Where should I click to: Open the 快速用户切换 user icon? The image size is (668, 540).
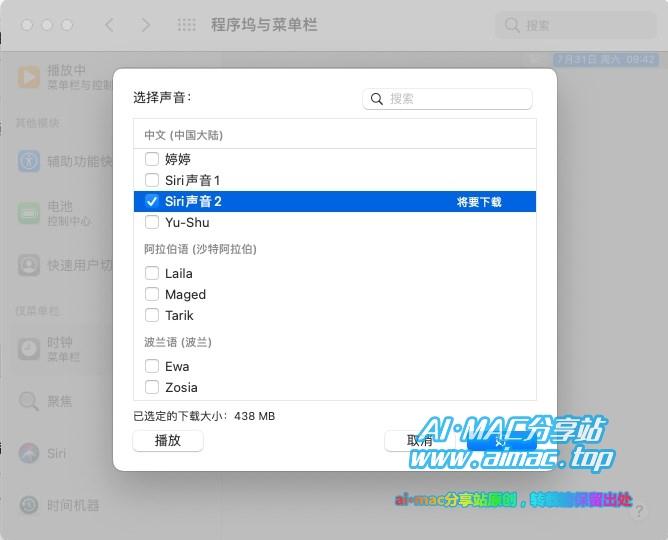pos(29,265)
